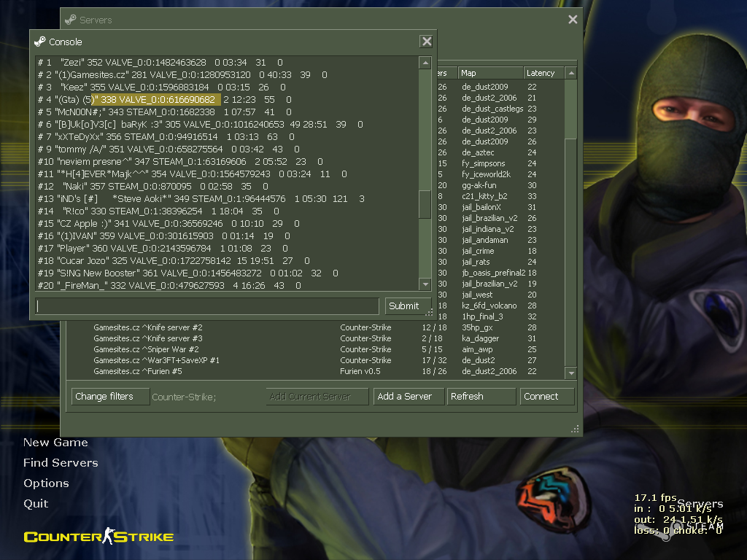
Task: Select the Gamesites.cz ^Sniper War #2 row
Action: coord(315,349)
